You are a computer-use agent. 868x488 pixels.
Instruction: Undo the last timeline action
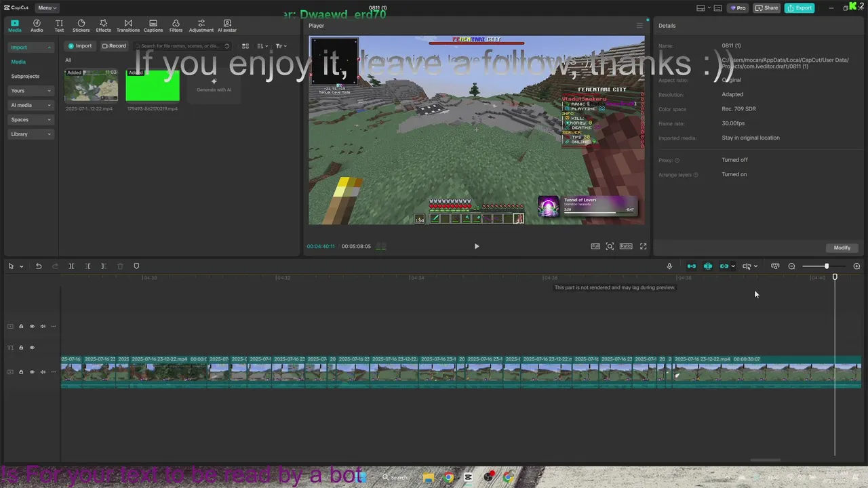[39, 266]
